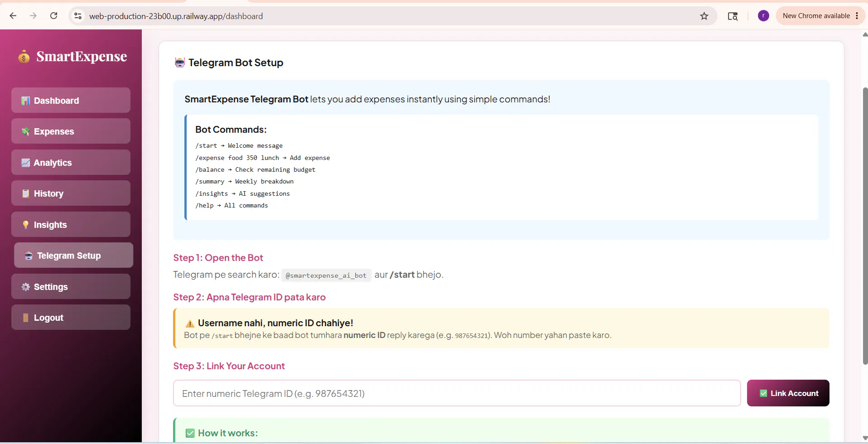The height and width of the screenshot is (444, 868).
Task: Click the '/summary → Weekly breakdown' line
Action: tap(245, 182)
